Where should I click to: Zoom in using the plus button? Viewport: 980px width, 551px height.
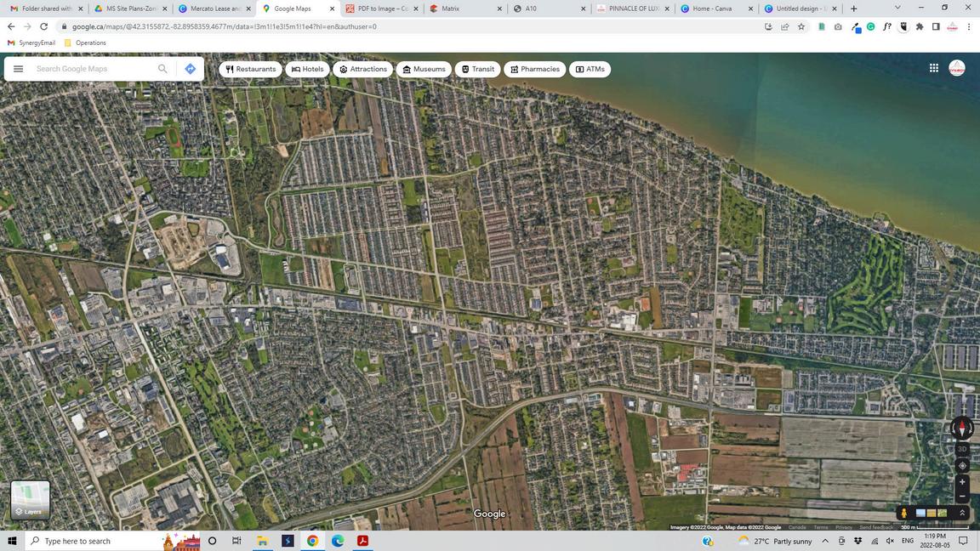coord(962,482)
